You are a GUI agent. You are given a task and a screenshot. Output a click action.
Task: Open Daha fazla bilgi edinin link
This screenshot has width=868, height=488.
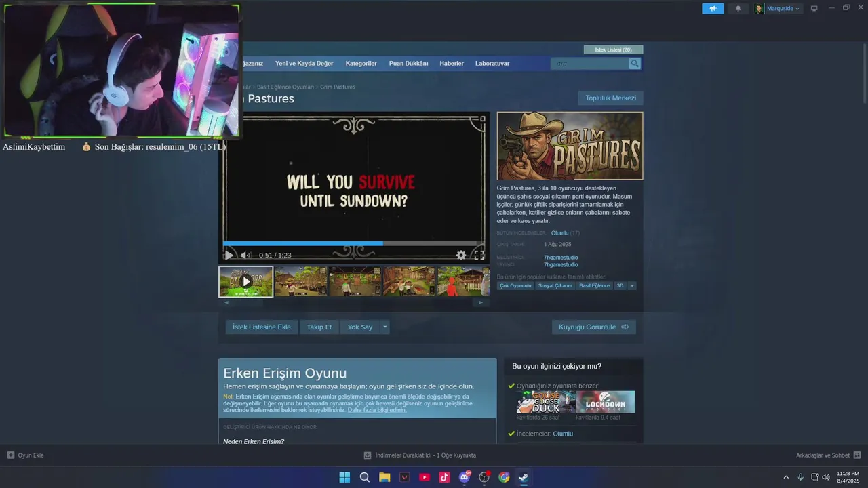pyautogui.click(x=377, y=410)
